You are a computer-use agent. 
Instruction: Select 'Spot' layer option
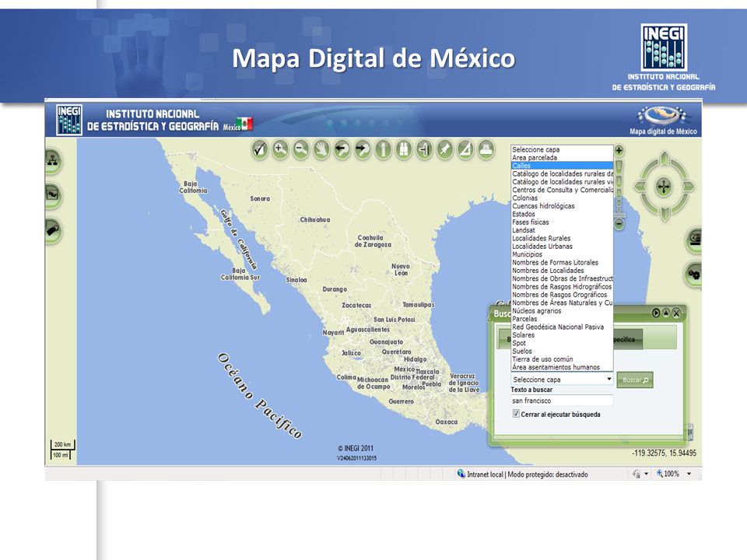562,343
